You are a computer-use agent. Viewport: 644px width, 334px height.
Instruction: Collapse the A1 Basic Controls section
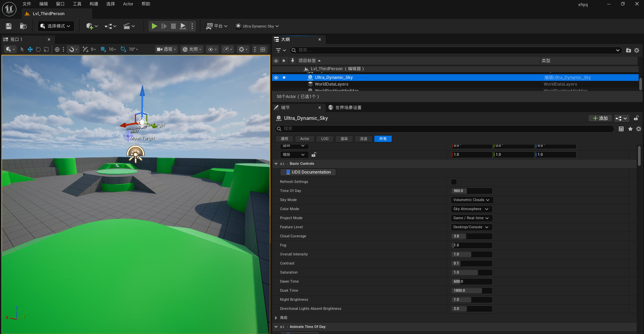click(x=276, y=164)
